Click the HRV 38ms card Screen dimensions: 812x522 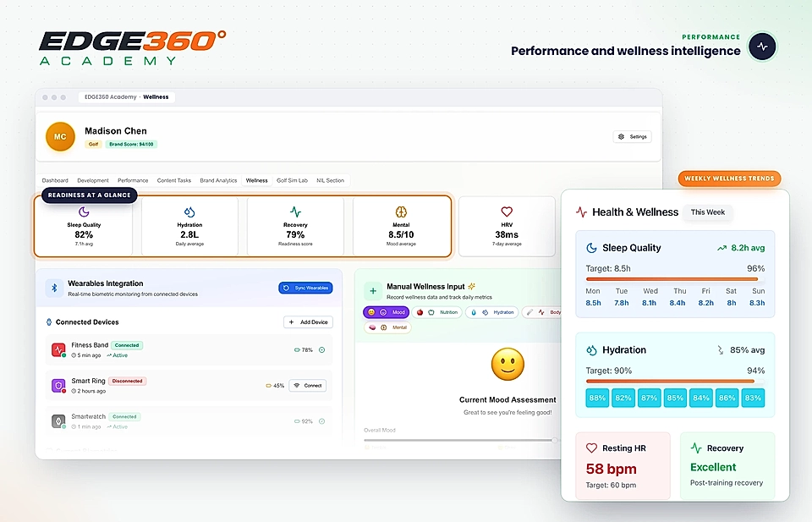point(507,226)
